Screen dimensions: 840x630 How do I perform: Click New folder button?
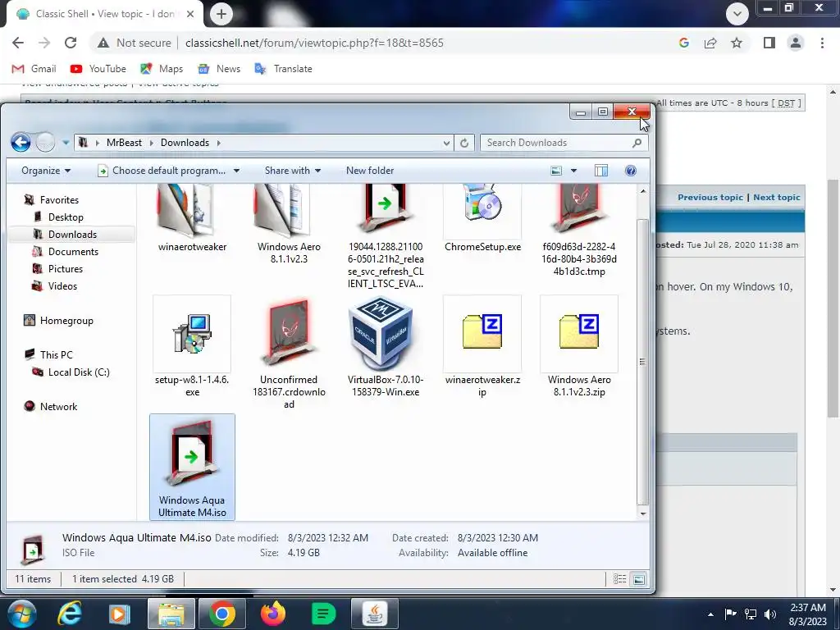370,171
